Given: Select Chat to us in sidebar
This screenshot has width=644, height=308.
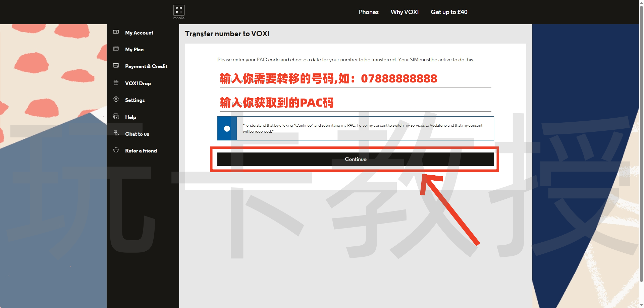Looking at the screenshot, I should (x=137, y=134).
